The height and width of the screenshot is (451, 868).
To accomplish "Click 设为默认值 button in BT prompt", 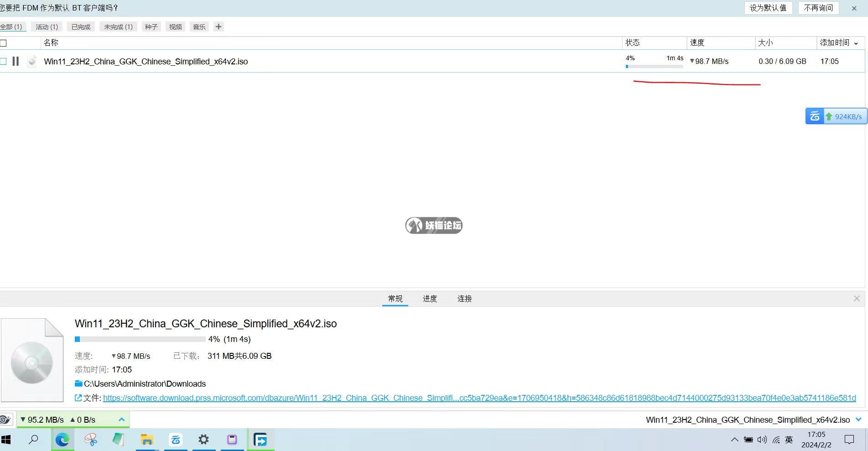I will point(768,8).
